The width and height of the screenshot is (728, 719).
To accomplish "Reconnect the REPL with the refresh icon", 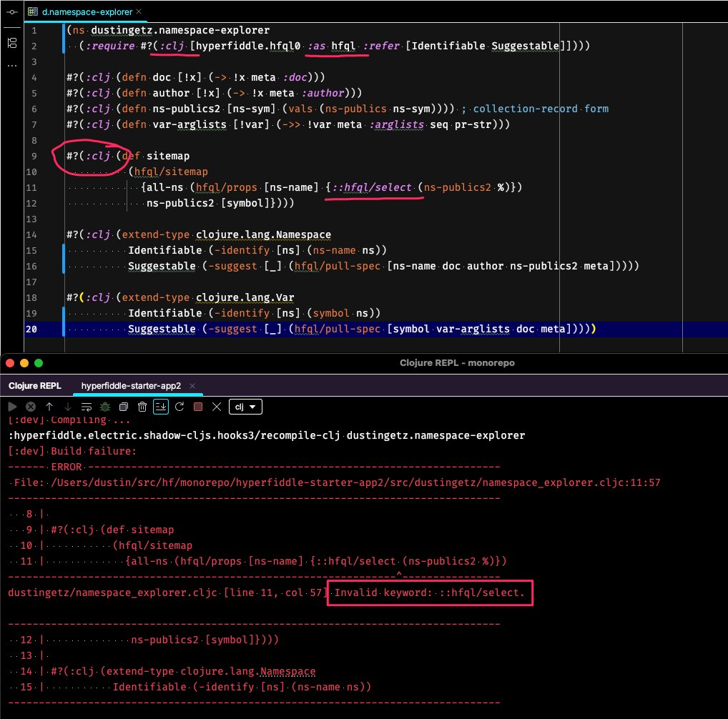I will pos(179,407).
